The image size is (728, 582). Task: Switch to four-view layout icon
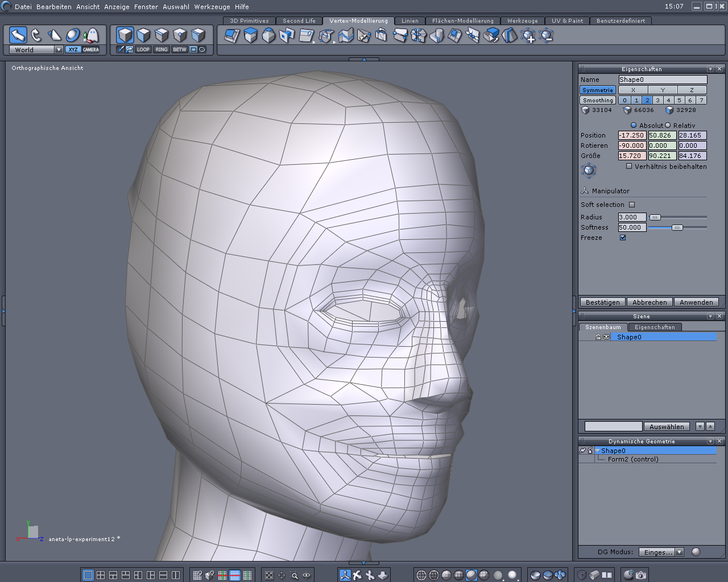pyautogui.click(x=101, y=575)
